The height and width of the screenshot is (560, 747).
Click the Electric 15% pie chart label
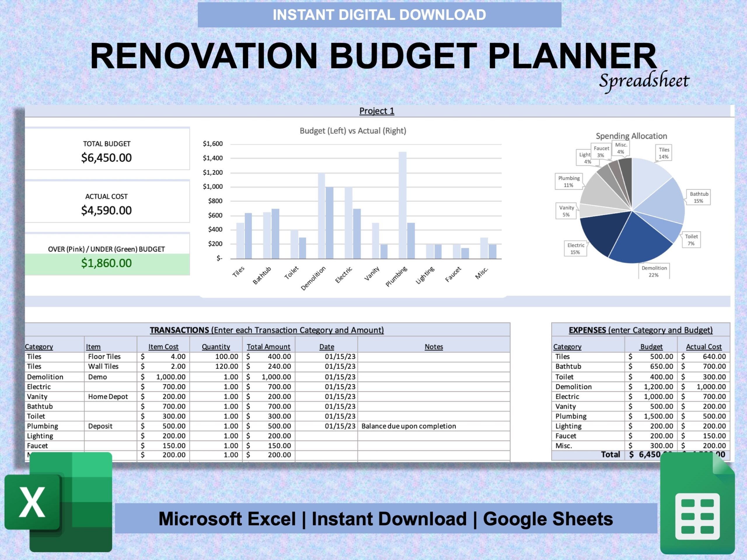[x=576, y=248]
